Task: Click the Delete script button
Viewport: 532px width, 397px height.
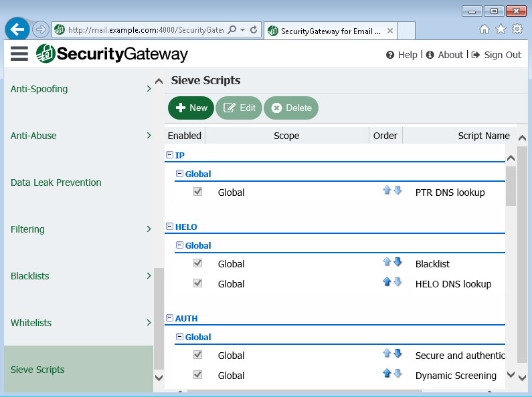Action: tap(291, 108)
